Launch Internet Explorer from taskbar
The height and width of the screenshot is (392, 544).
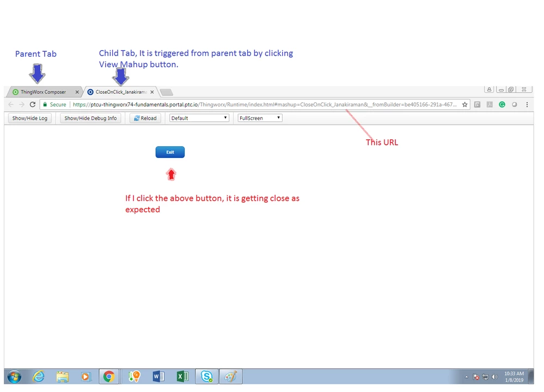39,377
